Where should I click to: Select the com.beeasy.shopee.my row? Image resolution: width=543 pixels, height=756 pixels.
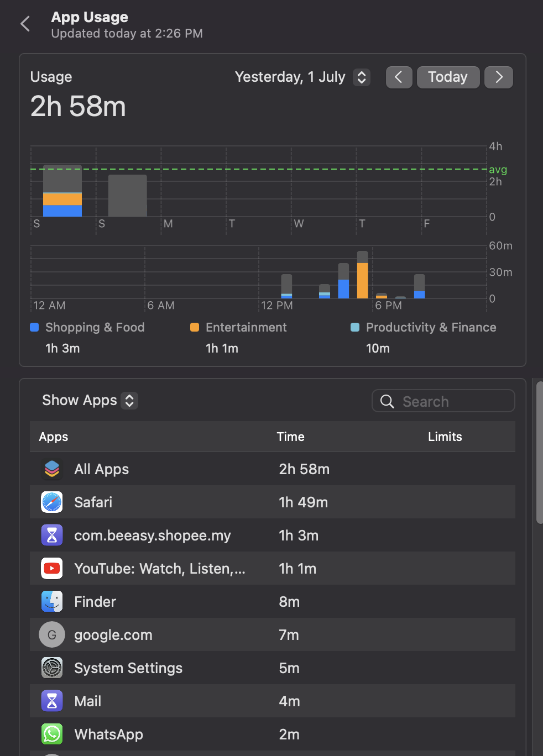coord(273,535)
